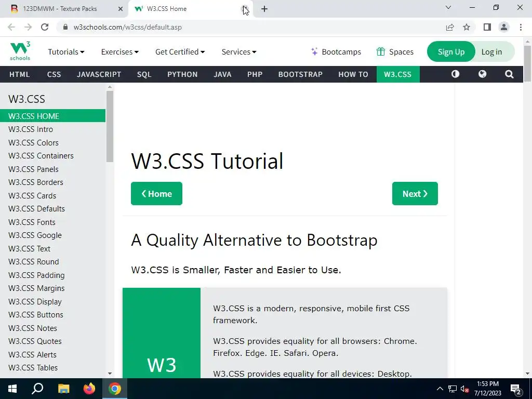532x399 pixels.
Task: Open BOOTSTRAP in the topic bar
Action: click(x=300, y=74)
